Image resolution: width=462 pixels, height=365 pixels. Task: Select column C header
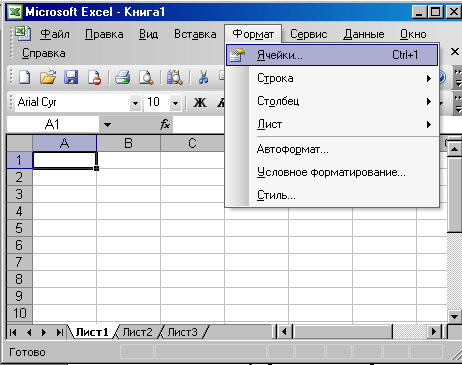tap(192, 143)
